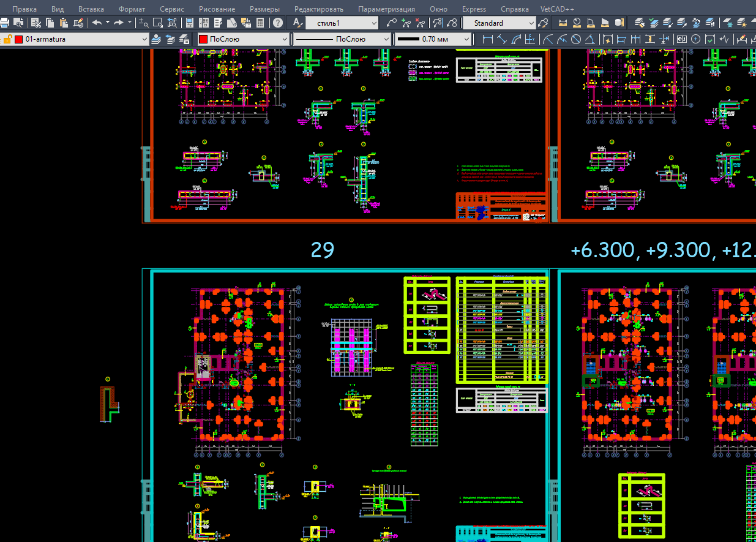
Task: Click the Paste from clipboard icon
Action: tap(64, 23)
